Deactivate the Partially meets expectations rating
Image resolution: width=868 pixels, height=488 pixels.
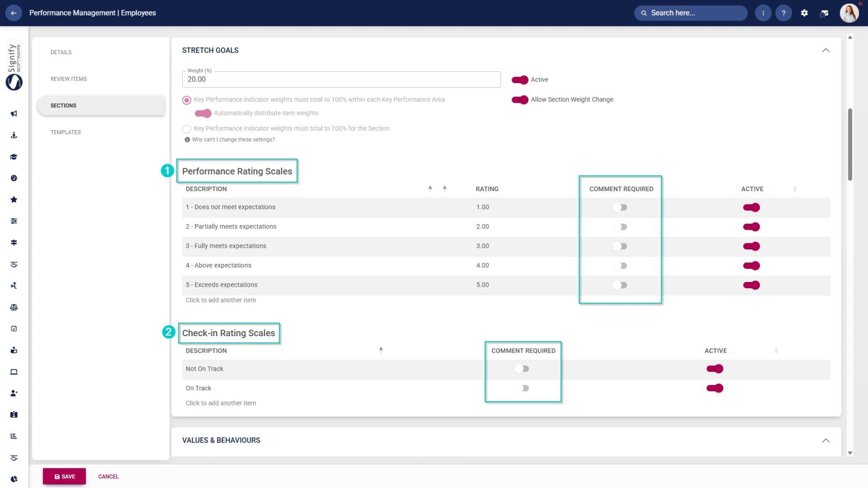coord(751,227)
